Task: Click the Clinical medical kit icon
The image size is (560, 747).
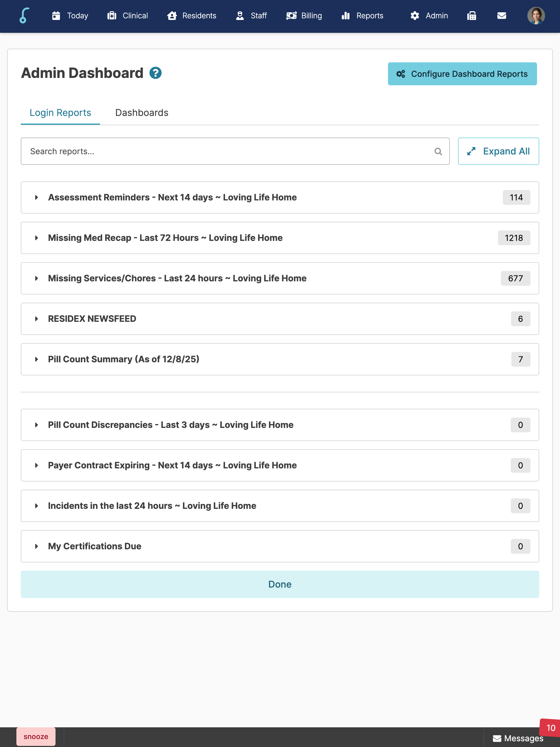Action: (x=112, y=16)
